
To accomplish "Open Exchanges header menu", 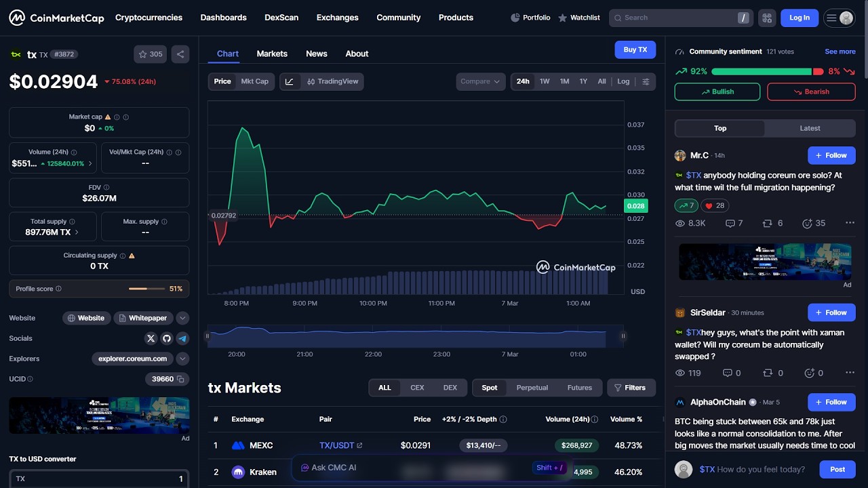I will (337, 18).
